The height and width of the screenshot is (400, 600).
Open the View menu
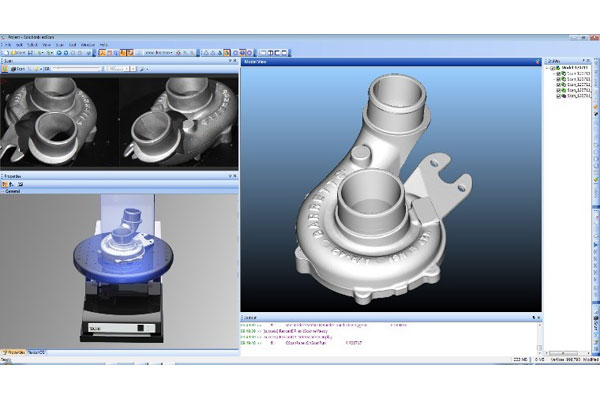coord(46,45)
